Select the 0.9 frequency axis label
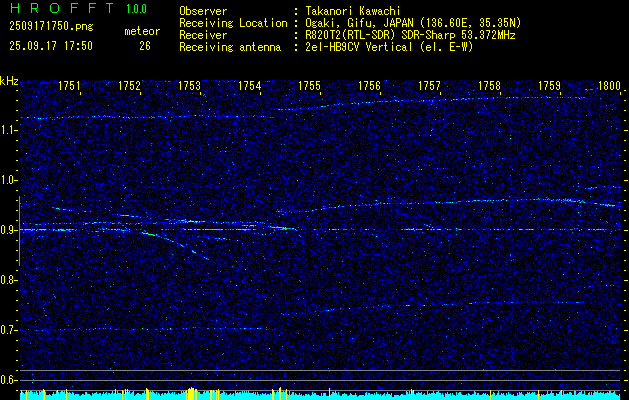Screen dimensions: 629x400 click(9, 230)
